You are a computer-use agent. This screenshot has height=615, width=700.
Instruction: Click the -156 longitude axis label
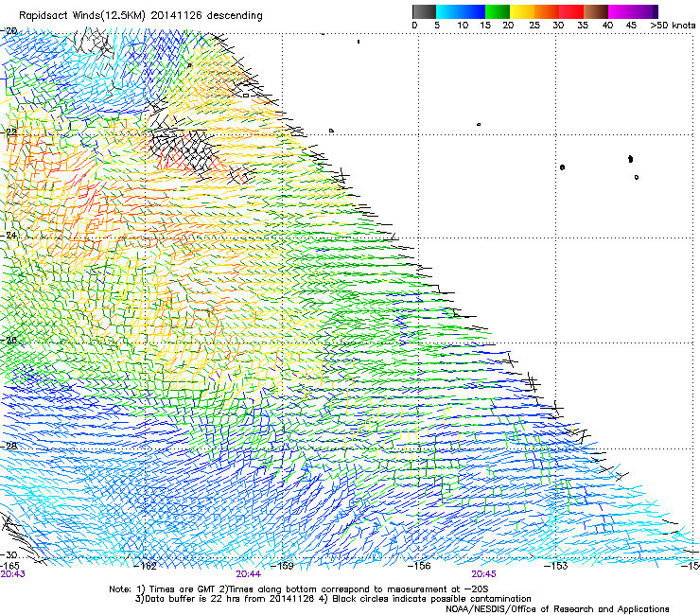click(x=419, y=566)
